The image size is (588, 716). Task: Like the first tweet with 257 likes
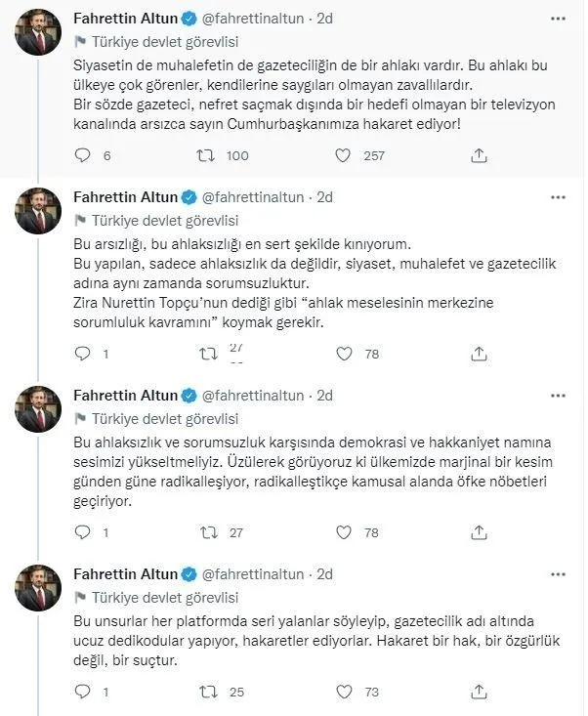point(343,155)
